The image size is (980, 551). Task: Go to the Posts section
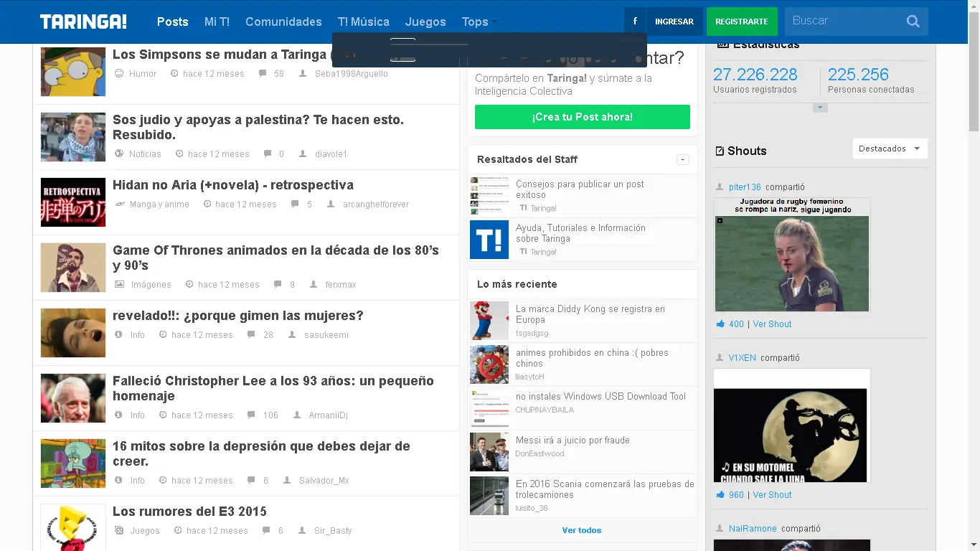pyautogui.click(x=173, y=22)
